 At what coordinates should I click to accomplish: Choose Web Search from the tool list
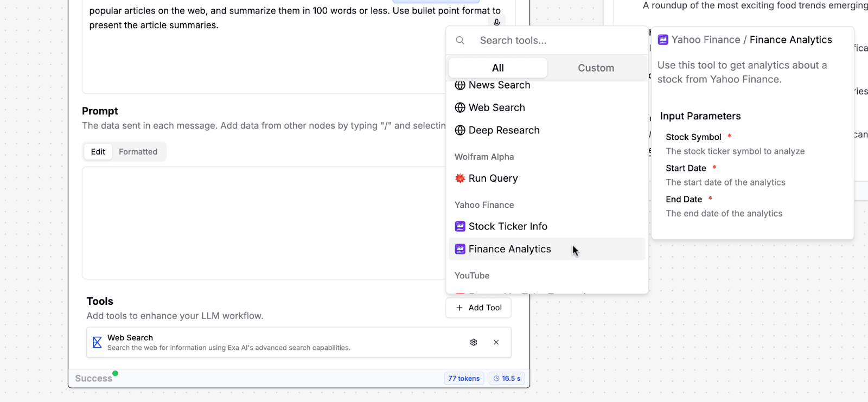(547, 107)
